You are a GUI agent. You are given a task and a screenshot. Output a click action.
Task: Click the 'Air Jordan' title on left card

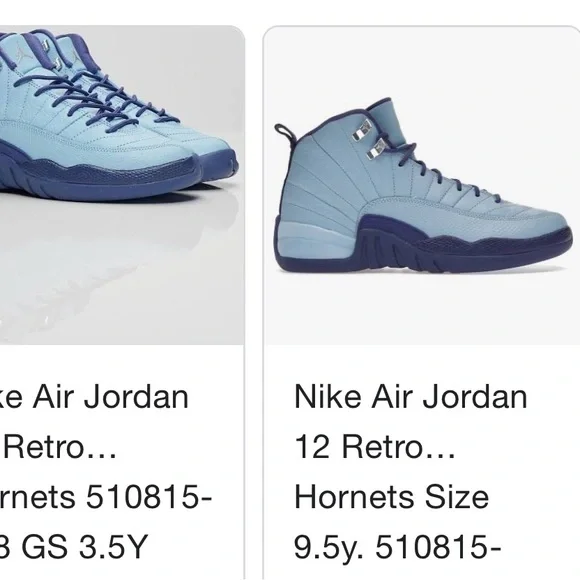coord(110,397)
